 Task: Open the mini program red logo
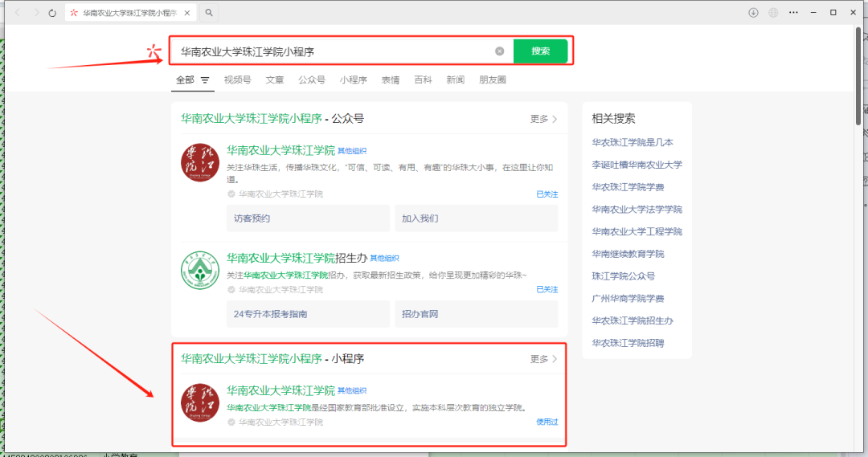click(x=200, y=402)
